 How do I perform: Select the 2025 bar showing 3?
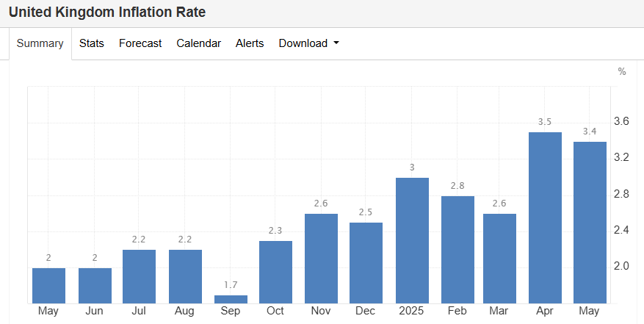(x=412, y=240)
